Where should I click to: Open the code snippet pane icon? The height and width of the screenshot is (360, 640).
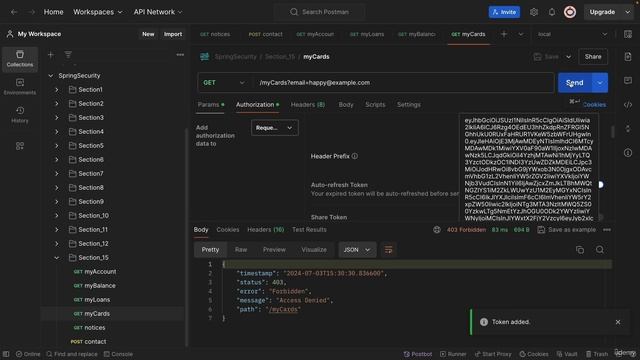pyautogui.click(x=628, y=104)
